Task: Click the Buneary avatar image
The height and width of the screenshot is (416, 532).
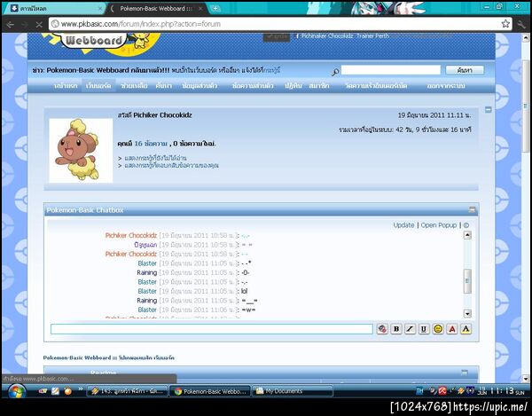Action: 81,151
